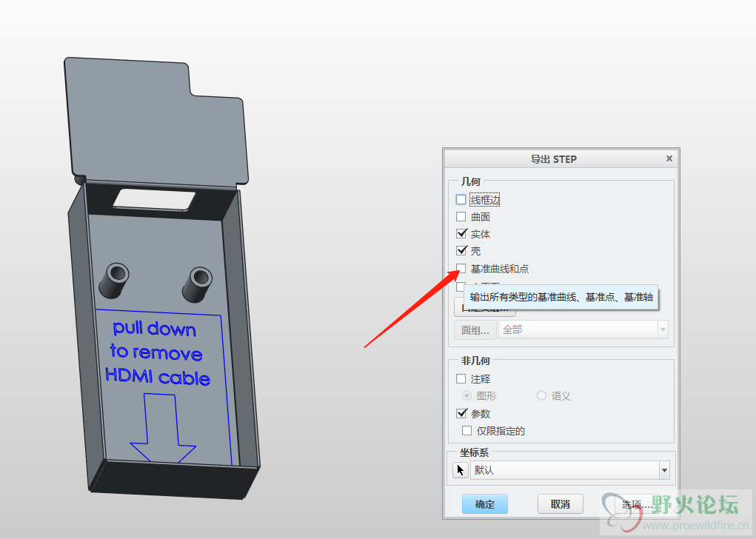The height and width of the screenshot is (539, 756).
Task: Enable the 注释 checkbox
Action: coord(461,379)
